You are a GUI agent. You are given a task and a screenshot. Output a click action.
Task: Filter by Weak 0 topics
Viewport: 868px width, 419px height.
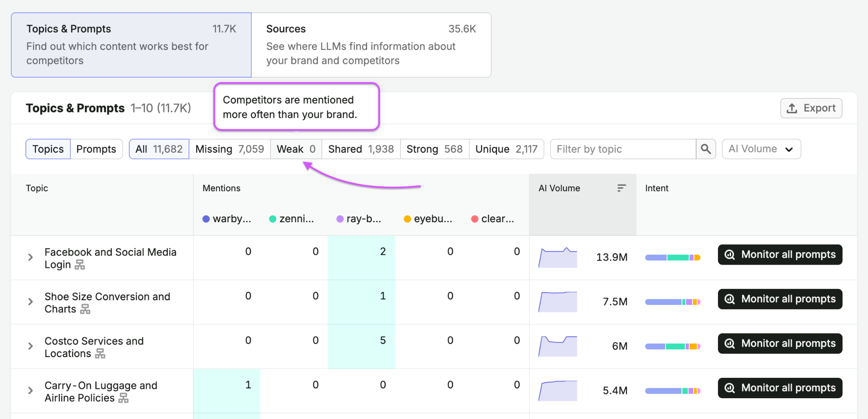pyautogui.click(x=296, y=149)
